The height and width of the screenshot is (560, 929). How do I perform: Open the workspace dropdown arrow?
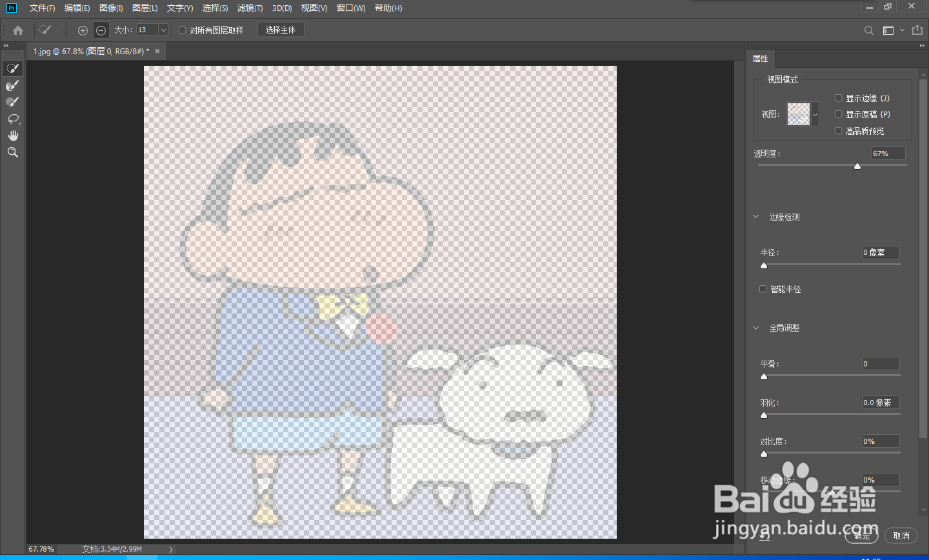(902, 30)
